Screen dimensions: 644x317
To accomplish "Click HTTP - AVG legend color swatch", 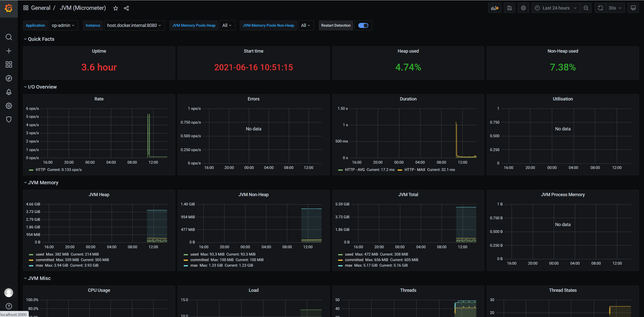I will click(340, 170).
